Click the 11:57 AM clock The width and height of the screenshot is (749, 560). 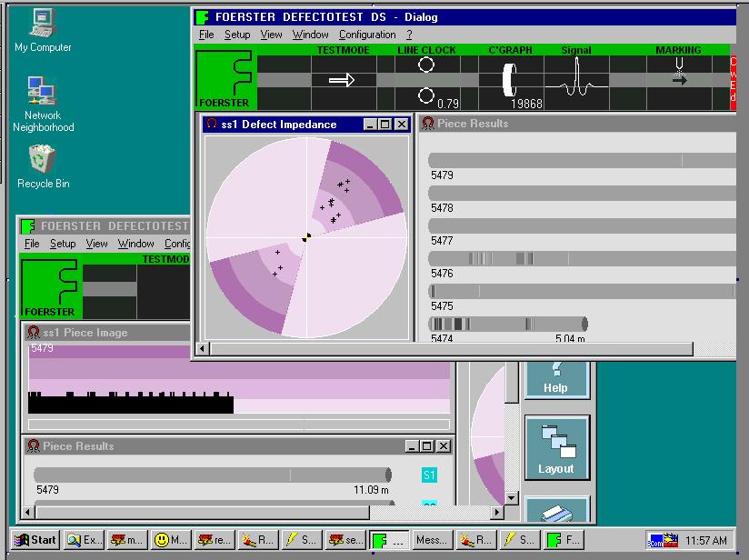point(706,540)
